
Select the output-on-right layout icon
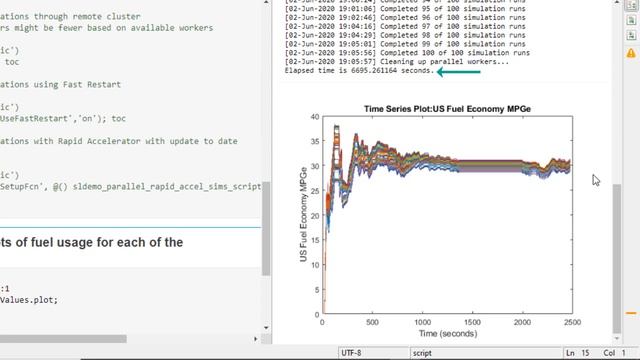click(631, 5)
